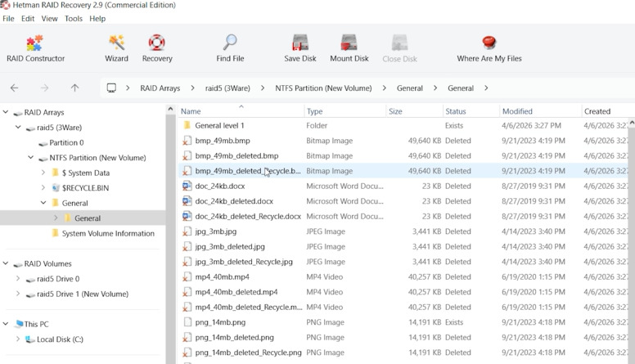The width and height of the screenshot is (635, 364).
Task: Collapse the parent General folder node
Action: coord(43,202)
